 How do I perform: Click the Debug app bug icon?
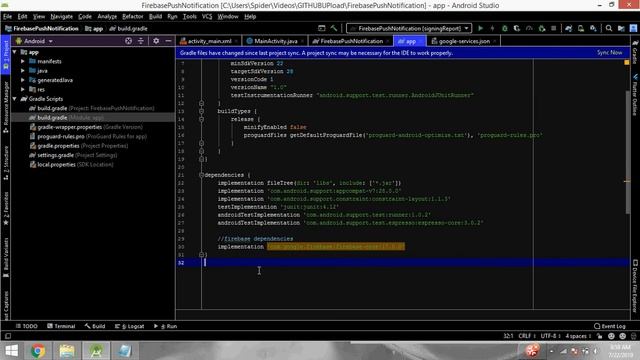[x=504, y=28]
